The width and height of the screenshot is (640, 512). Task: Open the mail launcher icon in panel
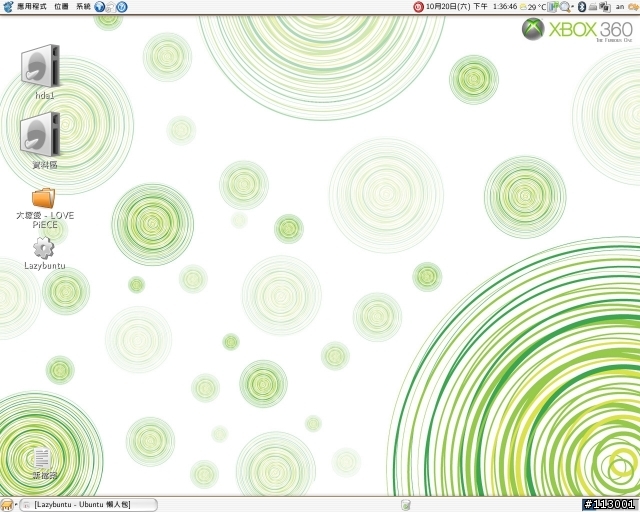(x=111, y=7)
